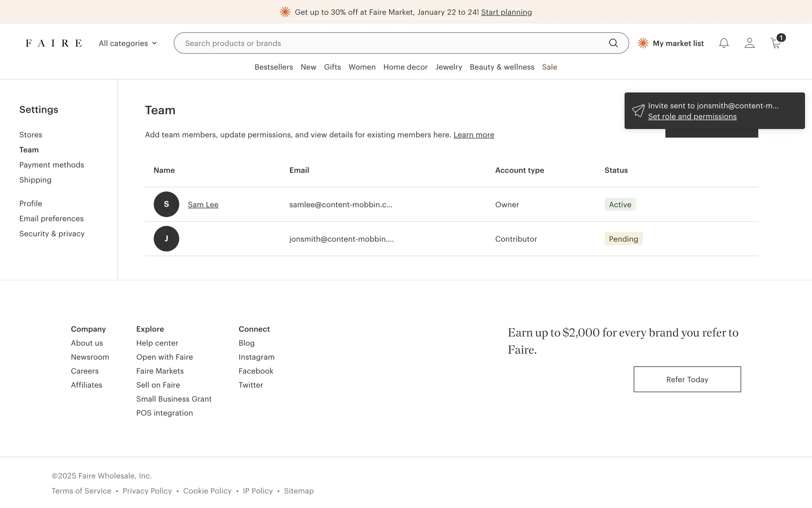Click the Faire logo
Screen dimensions: 812x508
tap(54, 43)
